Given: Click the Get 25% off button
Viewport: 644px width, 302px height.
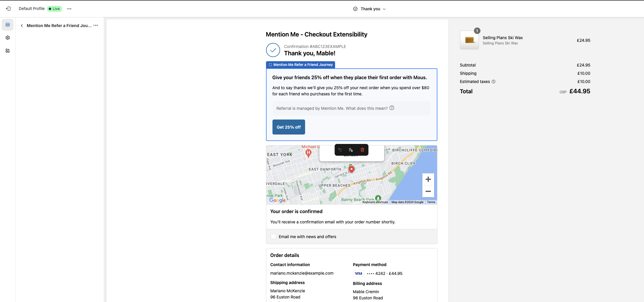Looking at the screenshot, I should [289, 127].
